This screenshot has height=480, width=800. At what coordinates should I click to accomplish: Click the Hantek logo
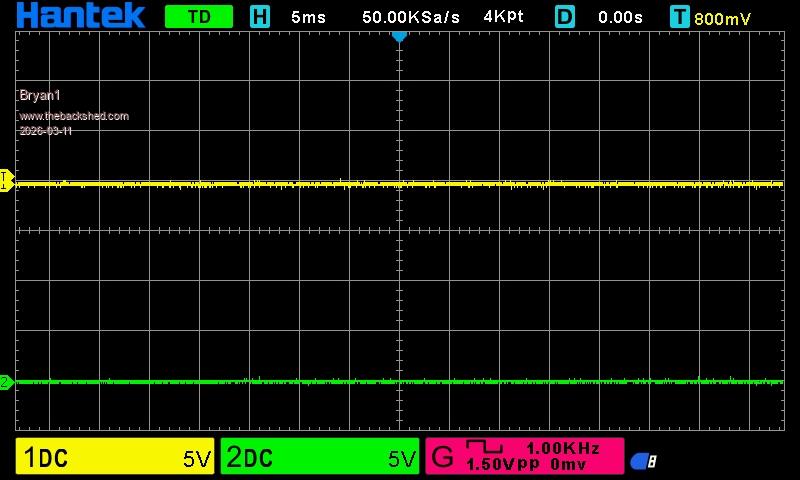click(x=80, y=15)
